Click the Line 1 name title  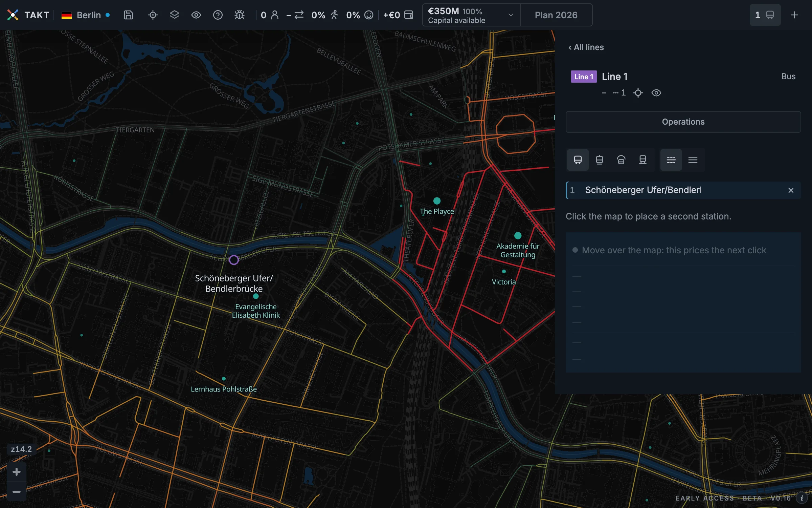[615, 77]
